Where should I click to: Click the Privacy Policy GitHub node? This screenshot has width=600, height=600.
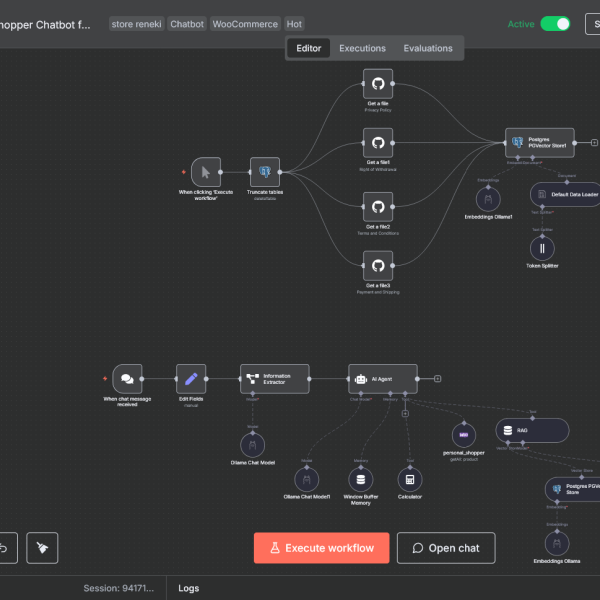click(x=378, y=84)
